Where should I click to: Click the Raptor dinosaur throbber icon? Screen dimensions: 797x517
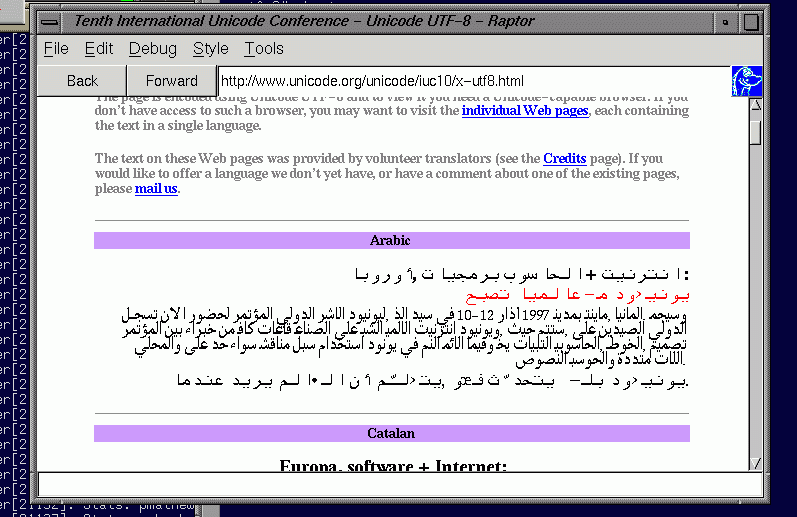pyautogui.click(x=747, y=81)
